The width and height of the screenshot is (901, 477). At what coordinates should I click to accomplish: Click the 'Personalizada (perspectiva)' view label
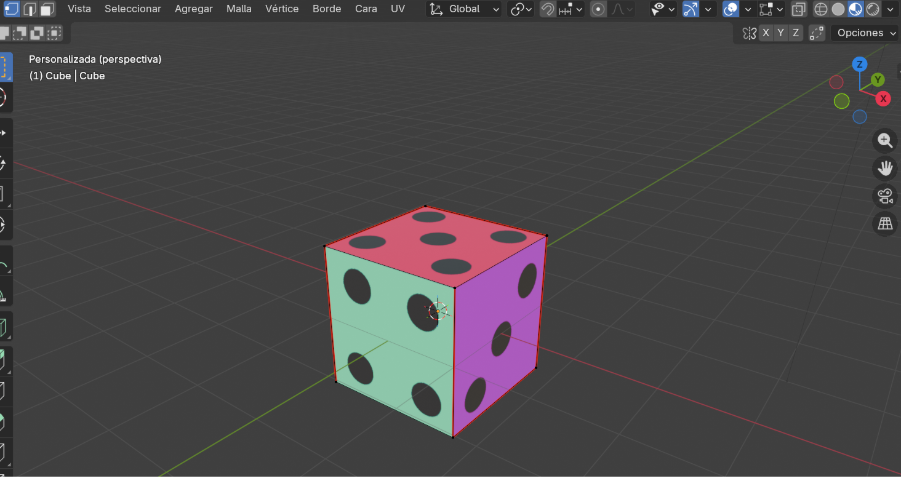point(95,59)
